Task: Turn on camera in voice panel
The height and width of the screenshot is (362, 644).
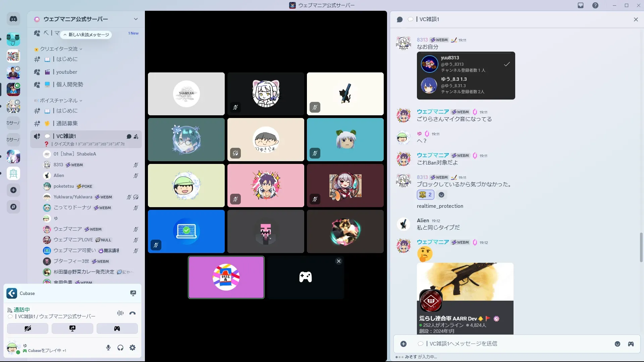Action: [28, 328]
